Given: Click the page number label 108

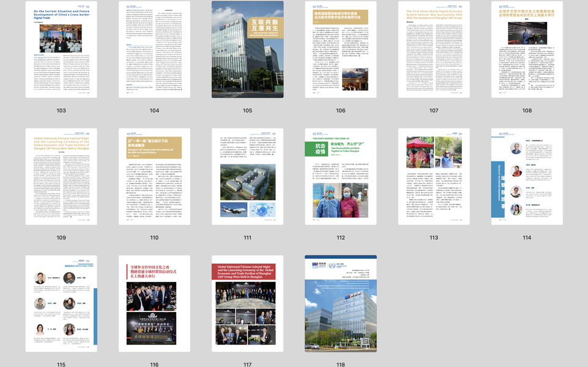Looking at the screenshot, I should 527,111.
